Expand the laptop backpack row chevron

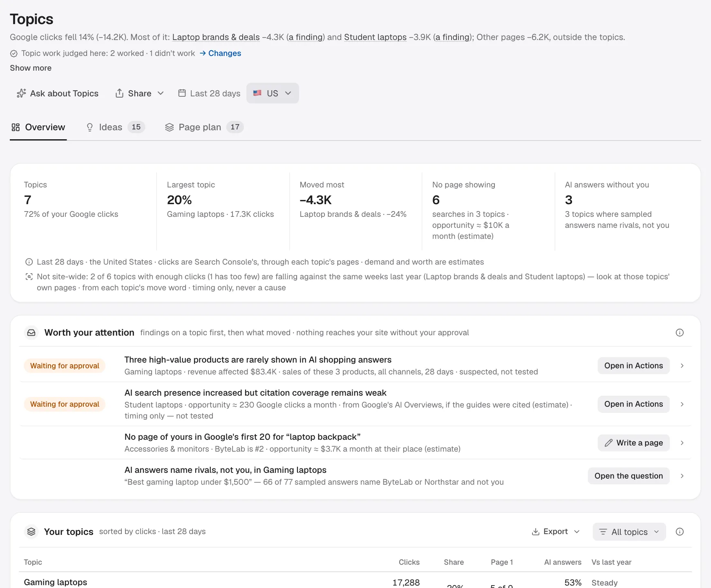[682, 443]
